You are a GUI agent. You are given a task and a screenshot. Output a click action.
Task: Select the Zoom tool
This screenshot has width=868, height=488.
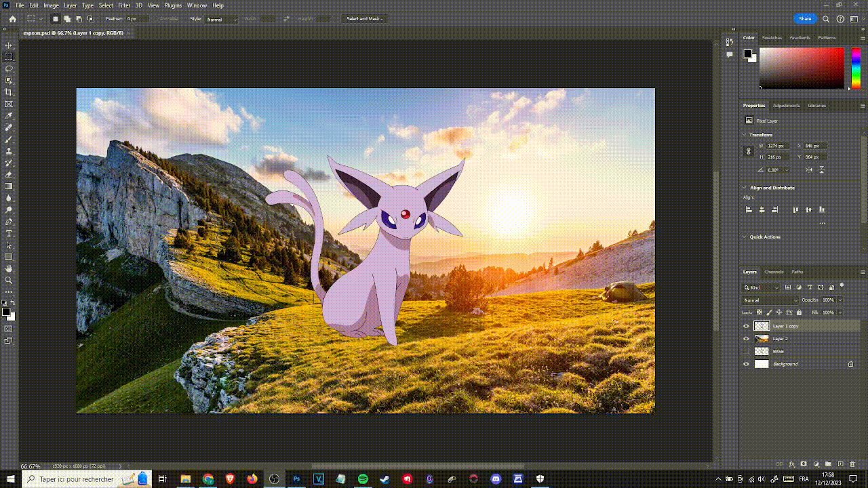[9, 280]
